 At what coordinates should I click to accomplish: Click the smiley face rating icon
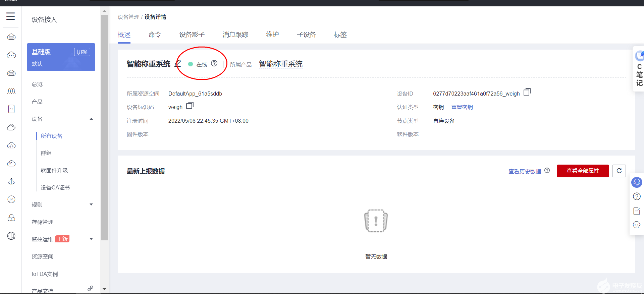click(x=637, y=225)
